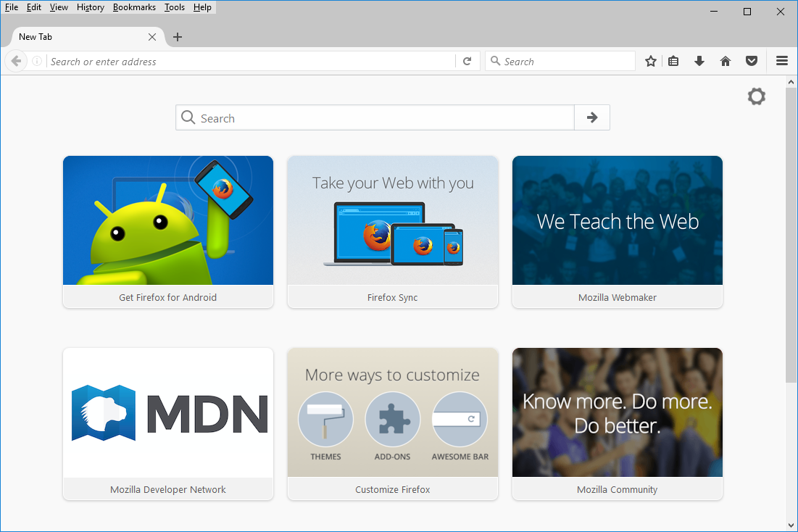Open the Tools menu
This screenshot has width=798, height=532.
point(174,7)
